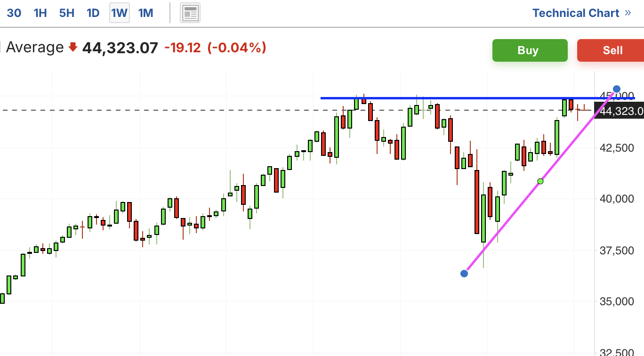Click the 44,323.0 current price label
The width and height of the screenshot is (644, 356).
[619, 111]
